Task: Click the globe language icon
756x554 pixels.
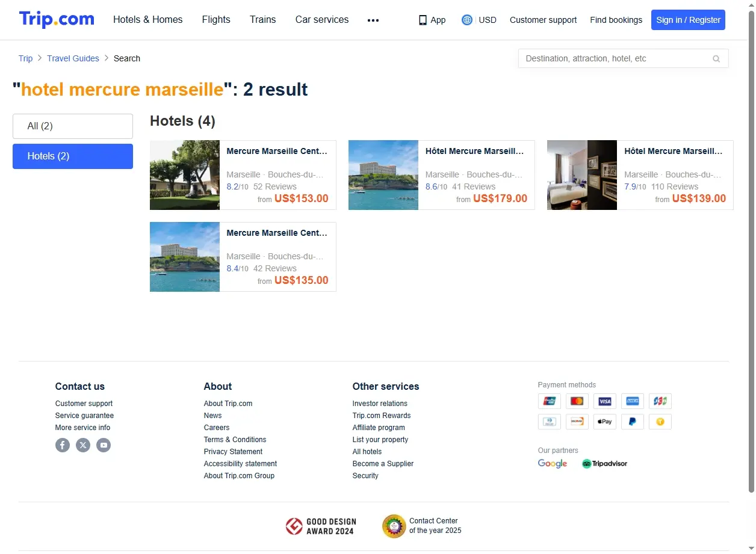Action: tap(467, 20)
